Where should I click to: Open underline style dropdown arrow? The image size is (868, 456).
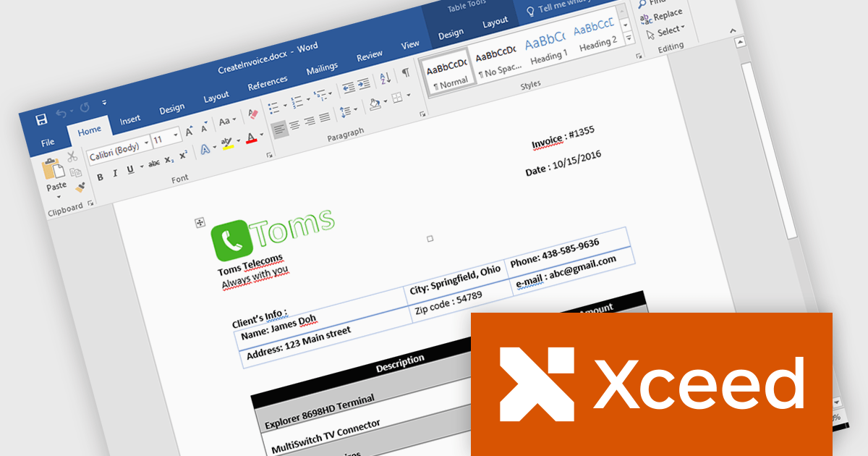pos(140,167)
